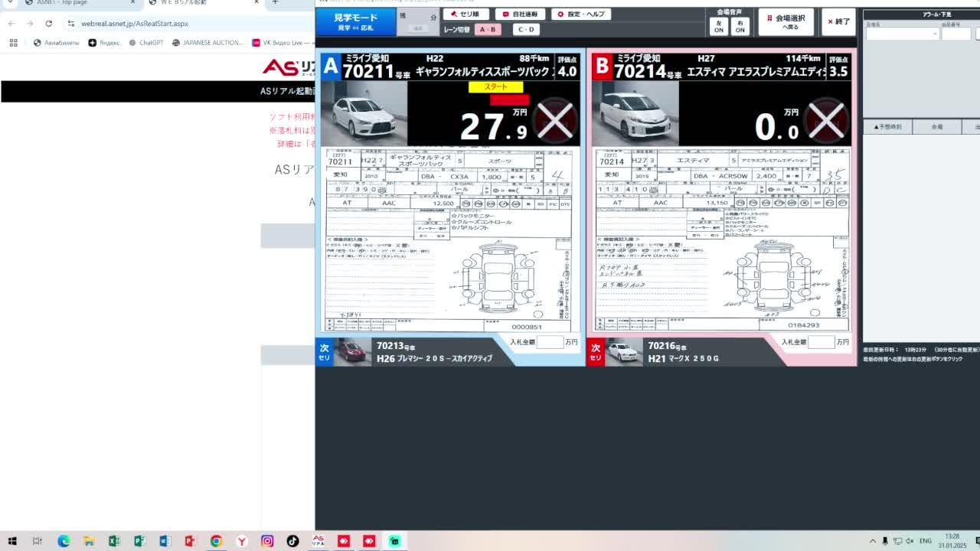The height and width of the screenshot is (551, 980).
Task: Open the venue name dropdown in alarm panel
Action: [x=902, y=34]
